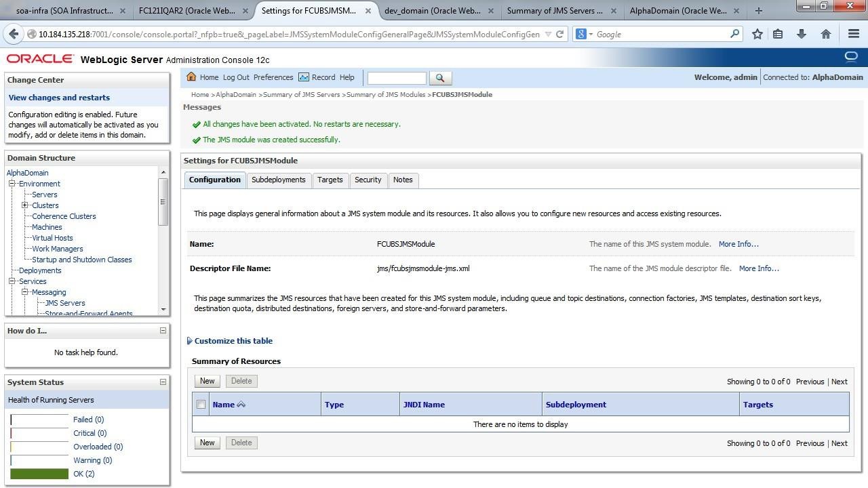Click the console search magnifier button
This screenshot has width=868, height=488.
click(x=440, y=78)
